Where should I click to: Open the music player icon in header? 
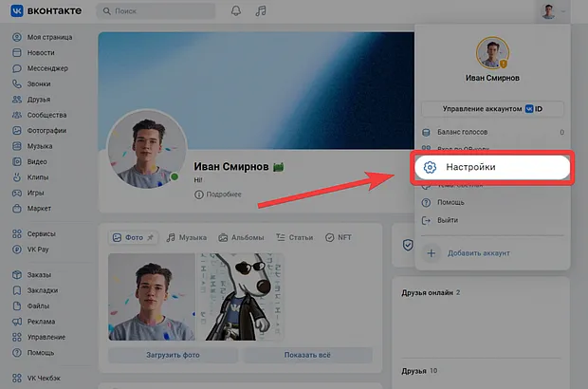click(261, 11)
